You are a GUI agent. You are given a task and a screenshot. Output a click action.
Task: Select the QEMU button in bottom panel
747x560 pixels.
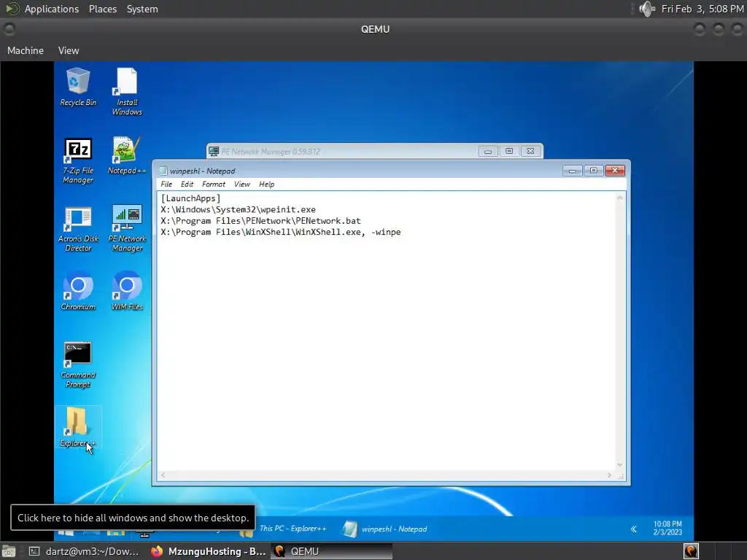332,551
